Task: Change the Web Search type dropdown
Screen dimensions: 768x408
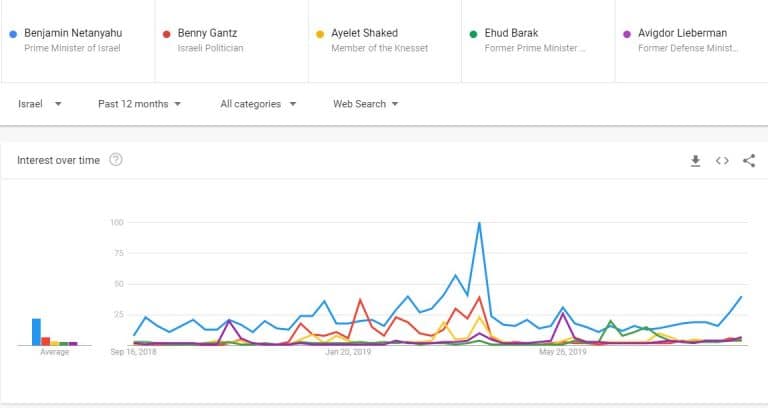Action: pyautogui.click(x=366, y=104)
